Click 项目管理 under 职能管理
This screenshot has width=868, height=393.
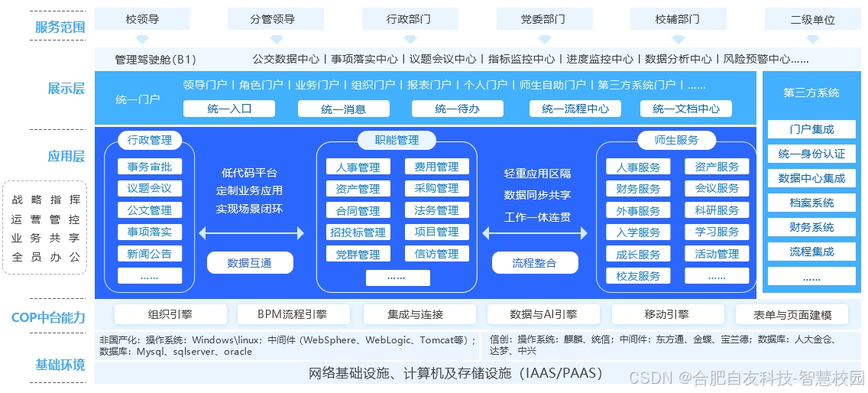(x=437, y=232)
